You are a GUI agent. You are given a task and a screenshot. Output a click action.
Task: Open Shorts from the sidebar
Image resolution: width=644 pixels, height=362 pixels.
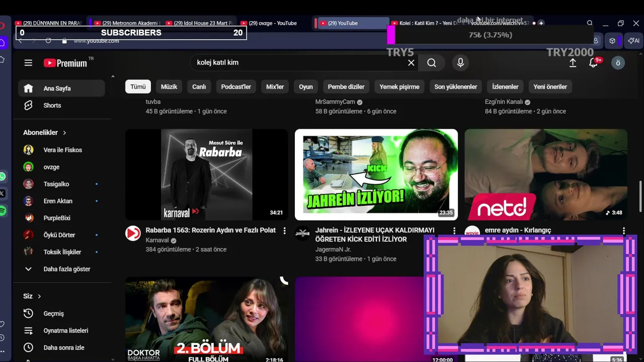click(x=61, y=106)
